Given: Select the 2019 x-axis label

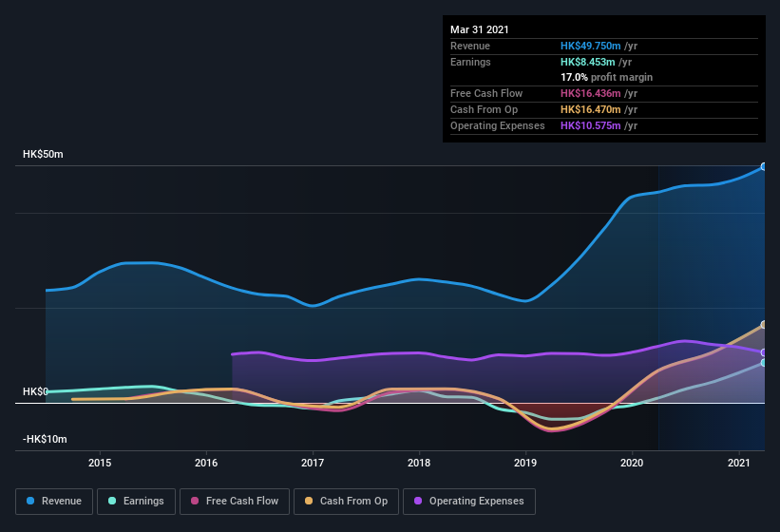Looking at the screenshot, I should 525,463.
